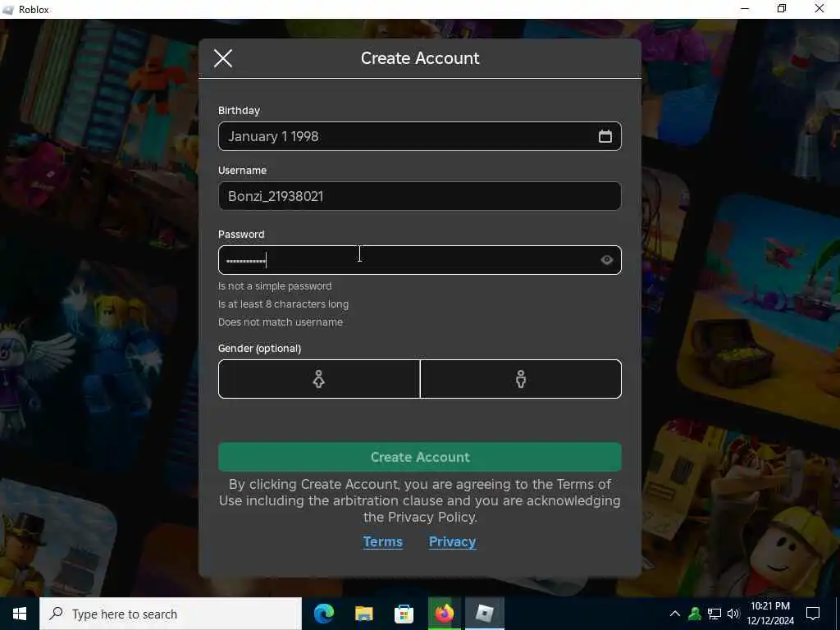Image resolution: width=840 pixels, height=630 pixels.
Task: Switch to Firefox in the taskbar
Action: (x=444, y=614)
